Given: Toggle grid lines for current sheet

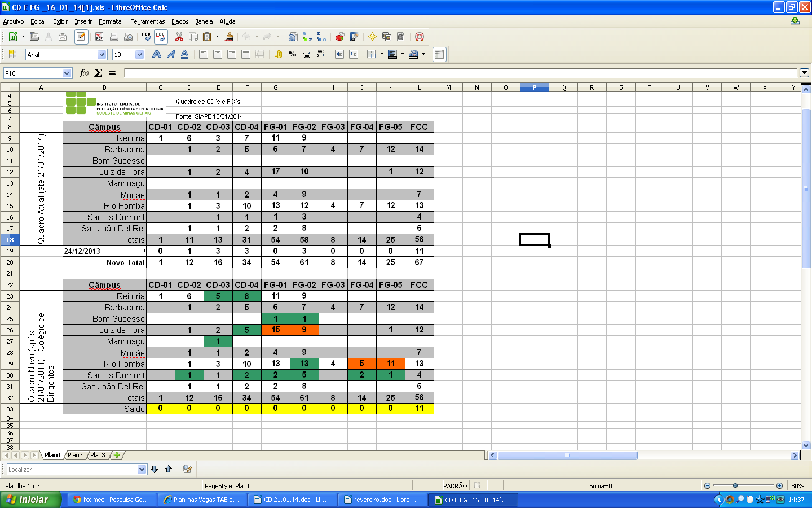Looking at the screenshot, I should [x=439, y=54].
